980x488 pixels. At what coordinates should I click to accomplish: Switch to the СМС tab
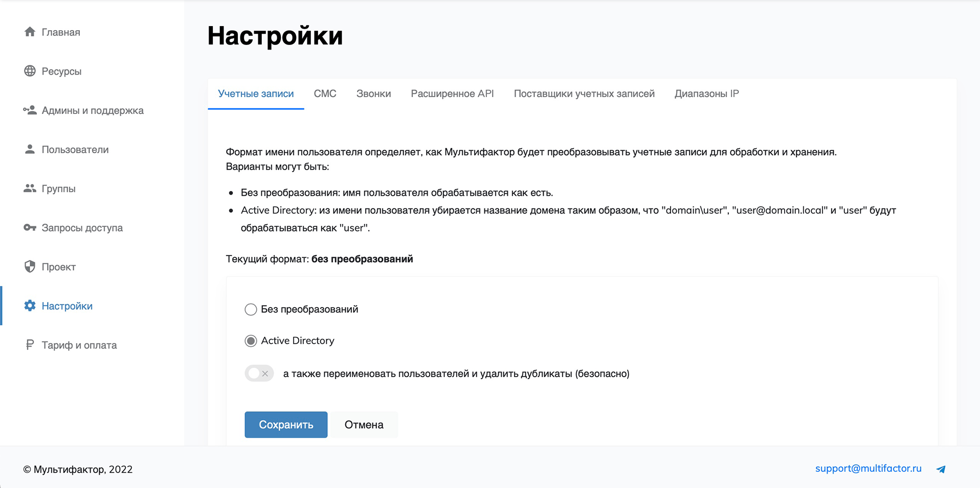pyautogui.click(x=325, y=94)
